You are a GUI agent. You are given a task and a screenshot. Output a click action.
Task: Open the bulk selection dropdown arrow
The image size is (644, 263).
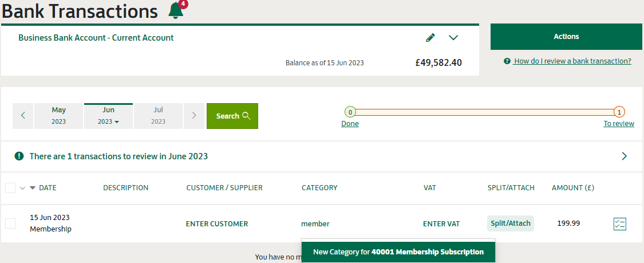point(22,188)
